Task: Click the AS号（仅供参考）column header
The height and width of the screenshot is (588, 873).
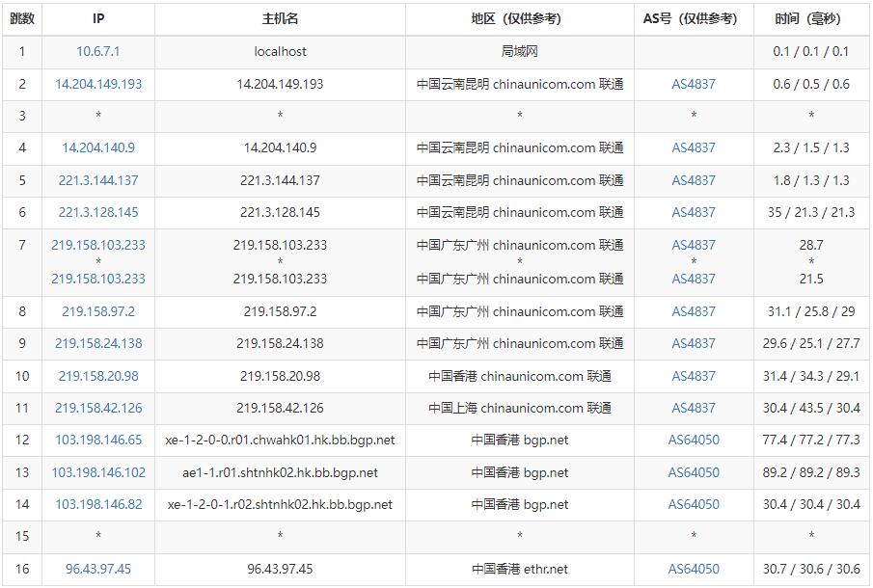Action: point(694,19)
